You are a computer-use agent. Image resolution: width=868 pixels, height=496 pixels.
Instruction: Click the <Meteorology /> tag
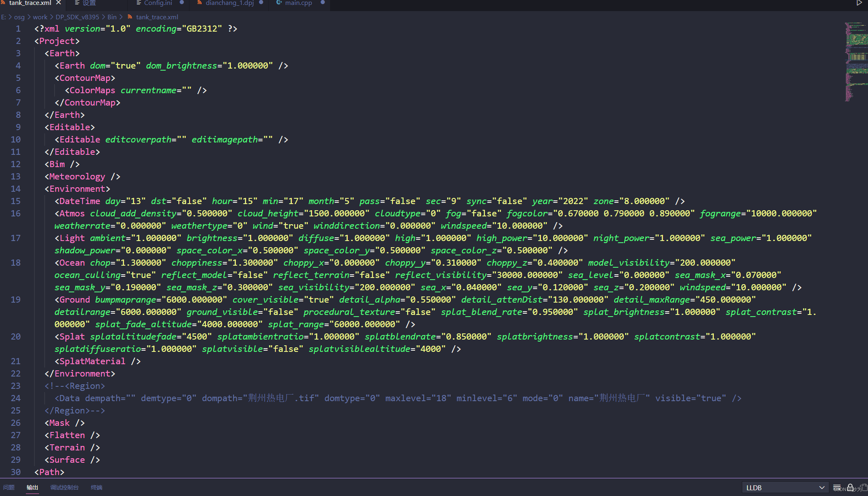pos(82,177)
